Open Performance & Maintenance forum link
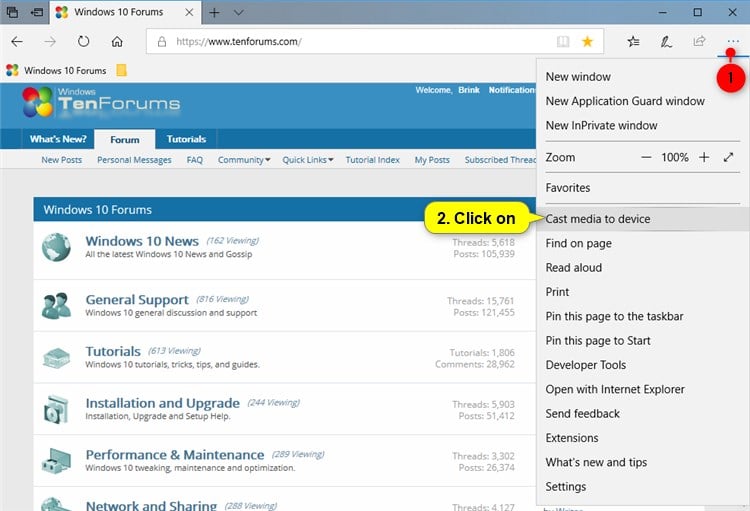Screen dimensions: 750x511 point(175,455)
